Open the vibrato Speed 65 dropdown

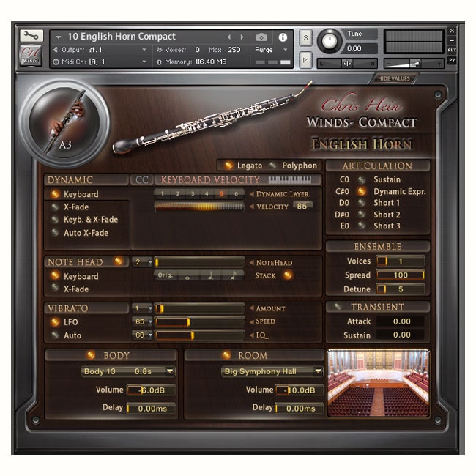tap(142, 321)
